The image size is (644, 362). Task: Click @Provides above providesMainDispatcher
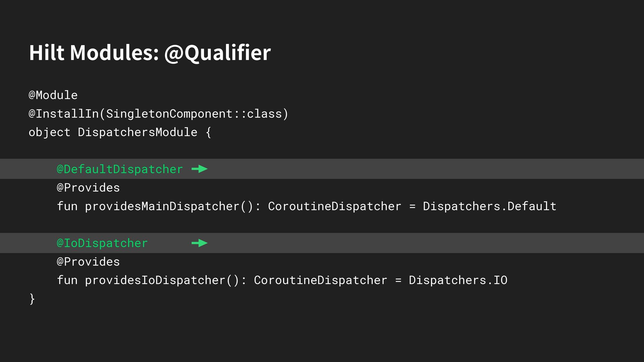[x=88, y=188]
